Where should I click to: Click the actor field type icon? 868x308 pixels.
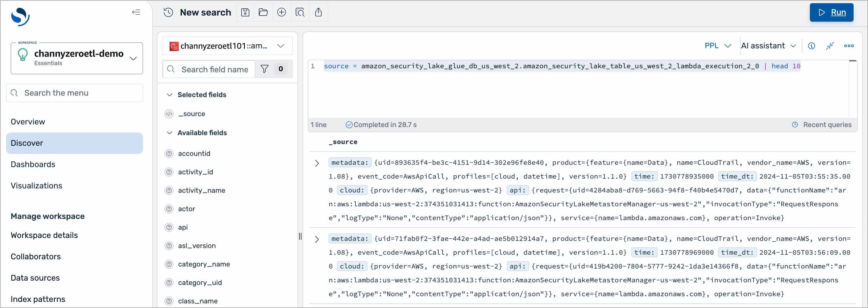click(x=169, y=209)
